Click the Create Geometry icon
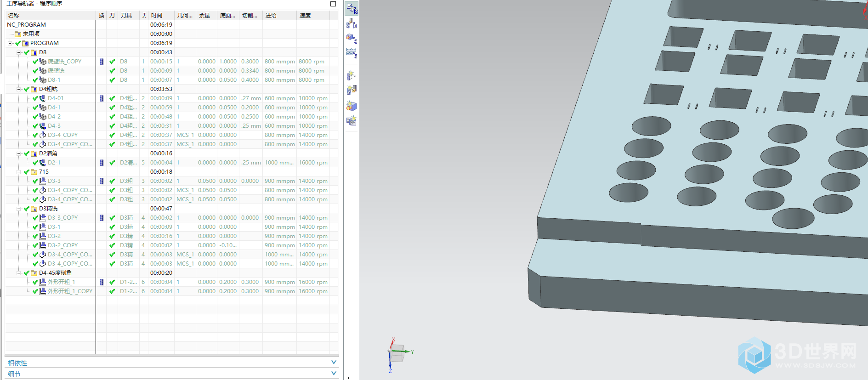868x380 pixels. [352, 106]
